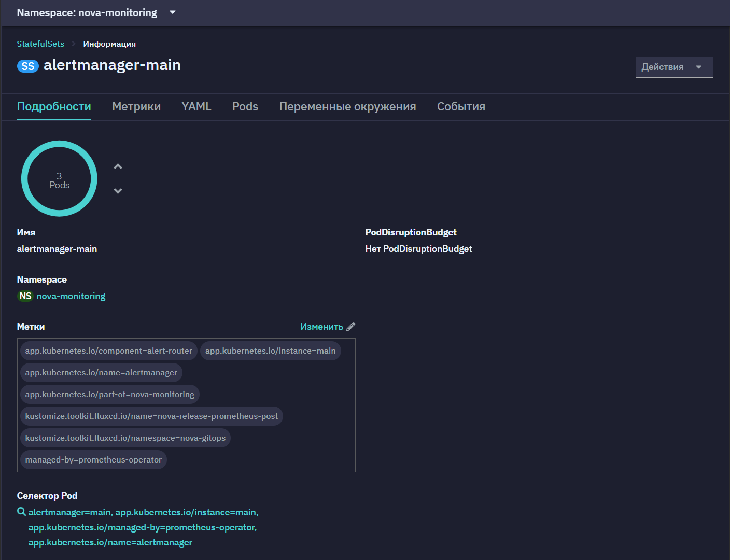Viewport: 730px width, 560px height.
Task: Select label app.kubernetes.io/part-of=nova-monitoring
Action: tap(110, 395)
